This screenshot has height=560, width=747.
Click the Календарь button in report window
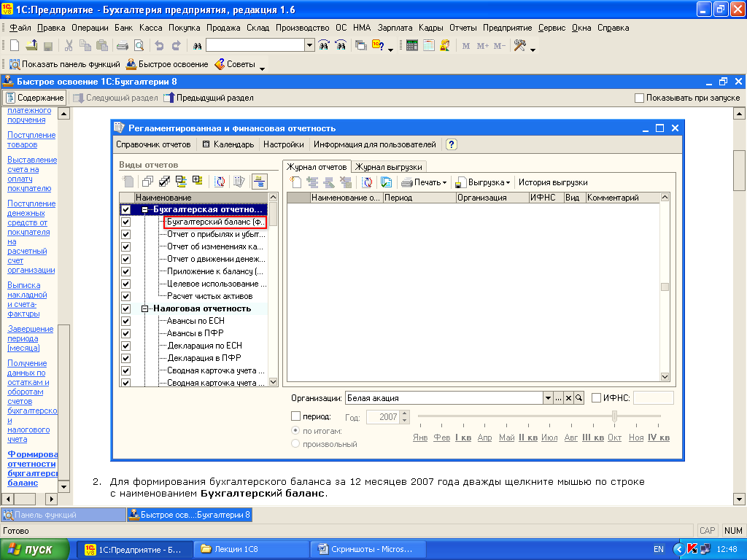point(228,144)
